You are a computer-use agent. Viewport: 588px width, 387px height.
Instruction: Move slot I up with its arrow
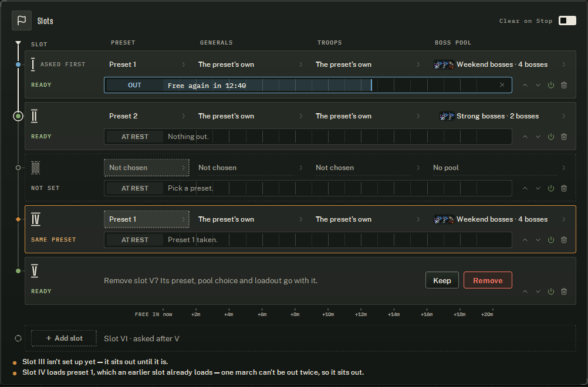[x=525, y=85]
